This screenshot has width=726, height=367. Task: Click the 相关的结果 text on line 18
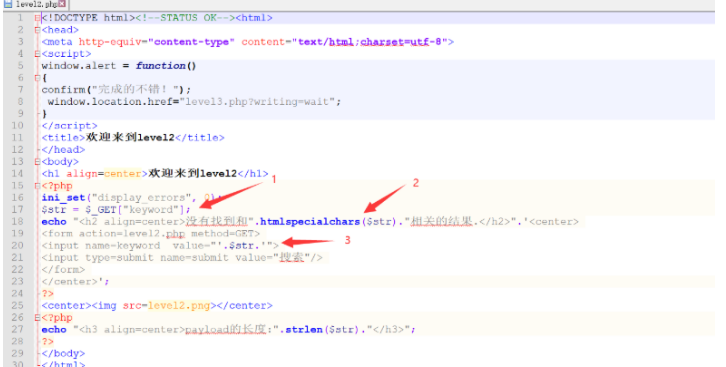(x=441, y=222)
